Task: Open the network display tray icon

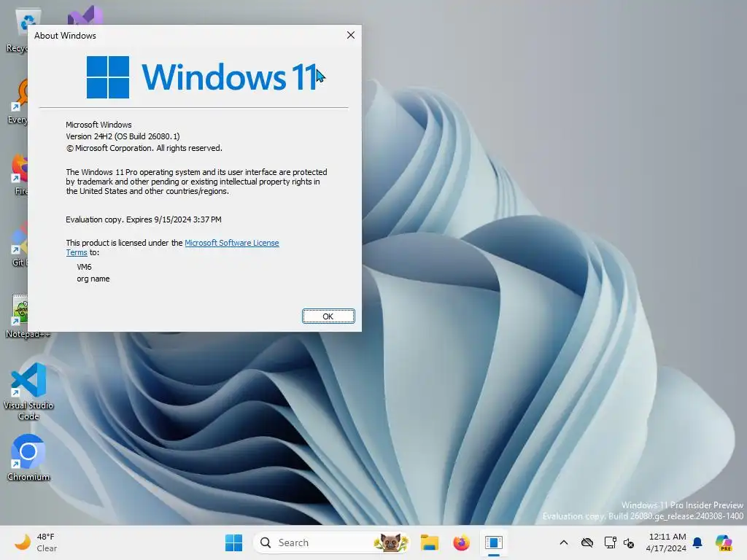Action: coord(610,542)
